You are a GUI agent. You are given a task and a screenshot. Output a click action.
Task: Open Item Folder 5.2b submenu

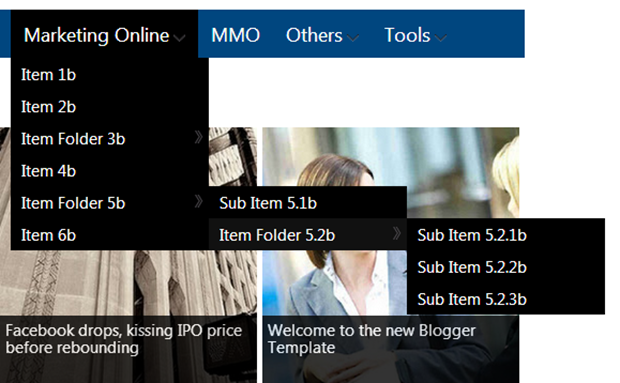[x=308, y=234]
